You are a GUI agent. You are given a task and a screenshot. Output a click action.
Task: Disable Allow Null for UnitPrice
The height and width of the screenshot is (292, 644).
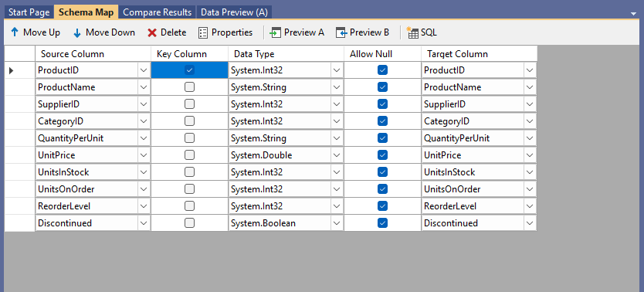click(x=382, y=155)
